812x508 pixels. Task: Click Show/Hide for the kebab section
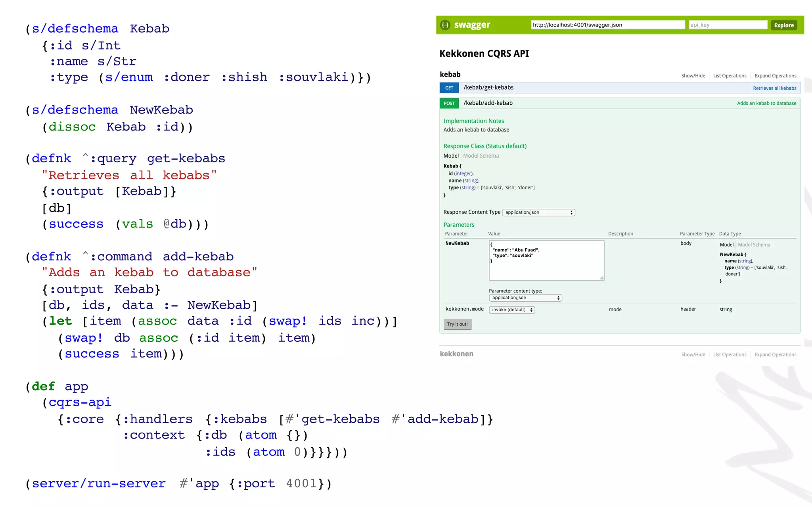(x=693, y=76)
